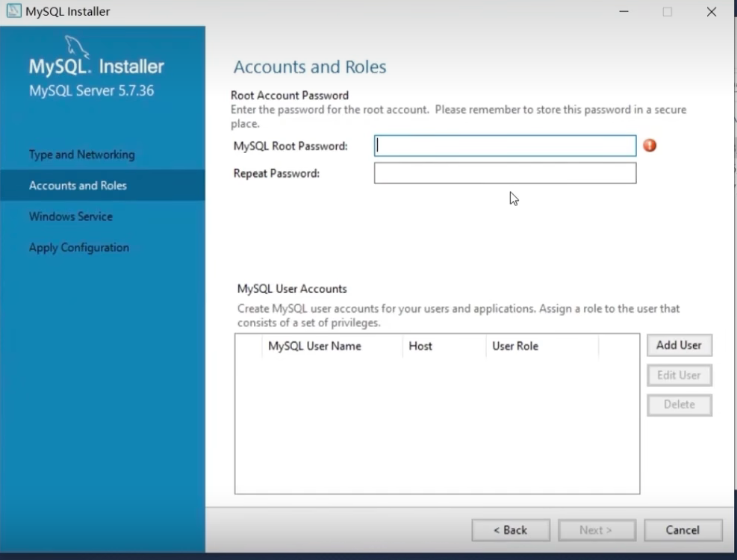737x560 pixels.
Task: Close the MySQL Installer window
Action: tap(712, 11)
